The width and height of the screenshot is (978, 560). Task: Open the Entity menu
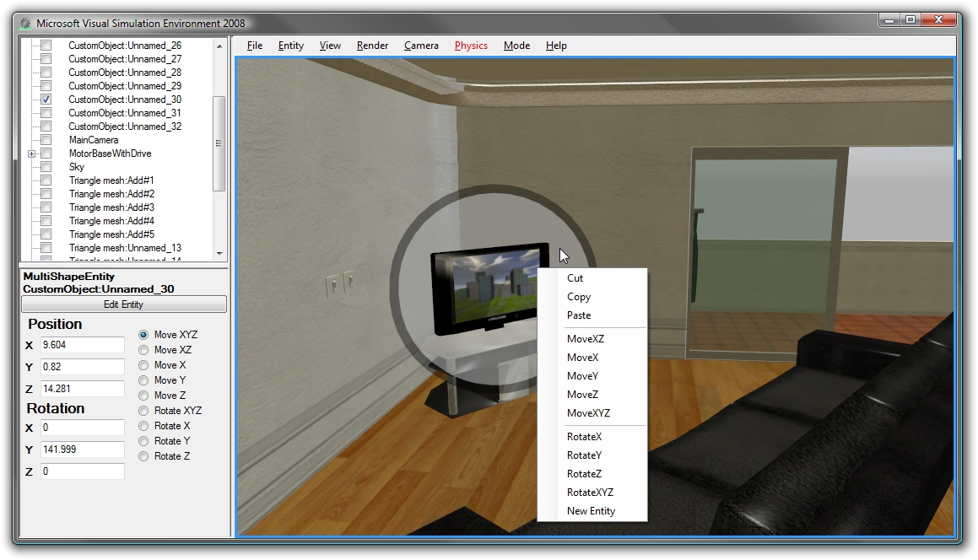pyautogui.click(x=290, y=46)
